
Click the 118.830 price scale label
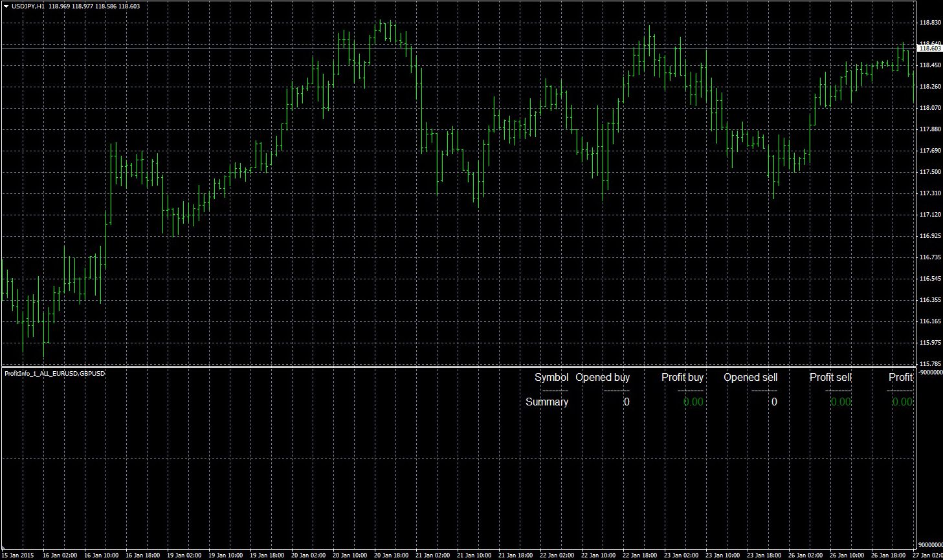929,23
